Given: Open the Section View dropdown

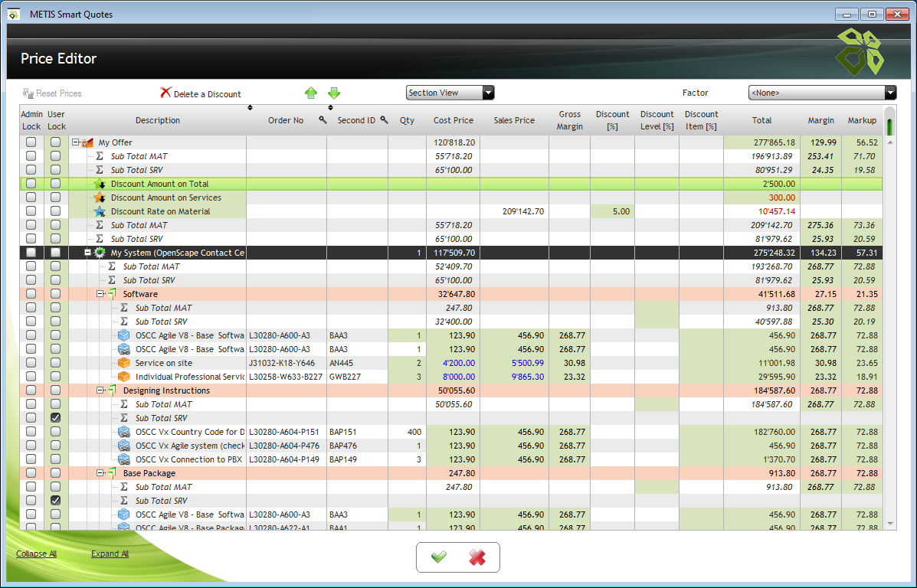Looking at the screenshot, I should [450, 93].
